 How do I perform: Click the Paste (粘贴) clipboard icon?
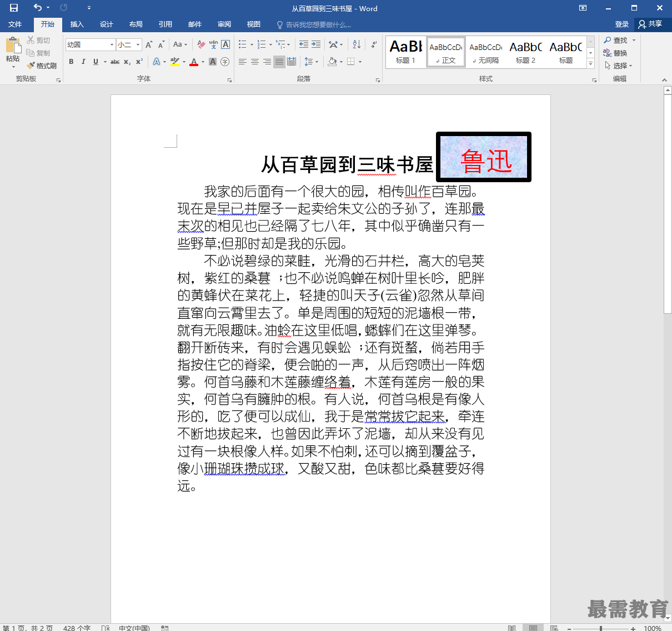tap(13, 46)
